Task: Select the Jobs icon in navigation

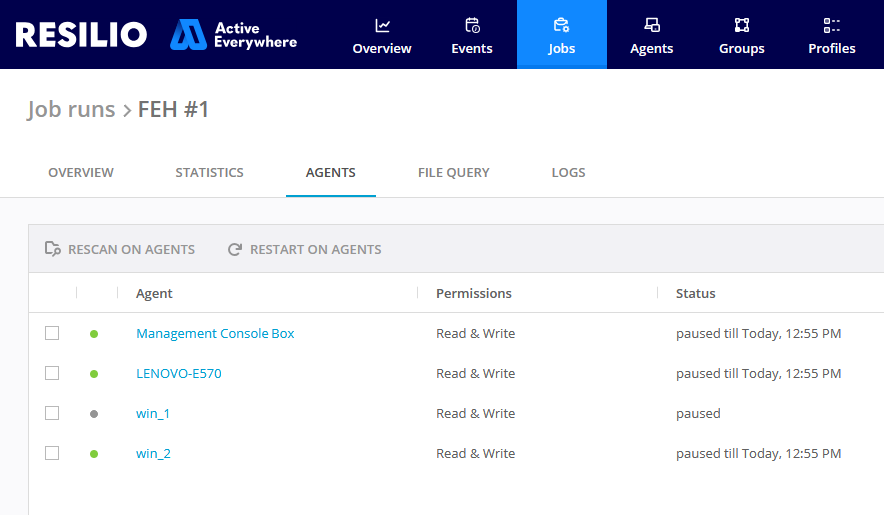Action: click(x=561, y=25)
